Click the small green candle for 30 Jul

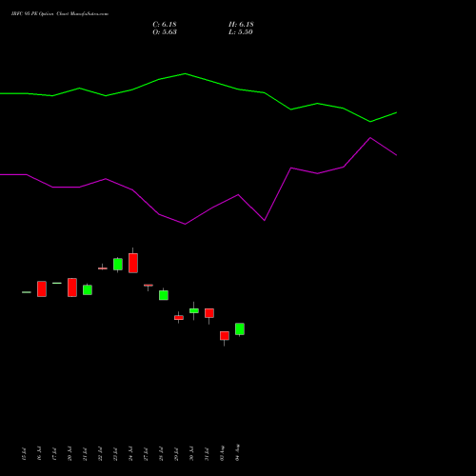click(194, 310)
